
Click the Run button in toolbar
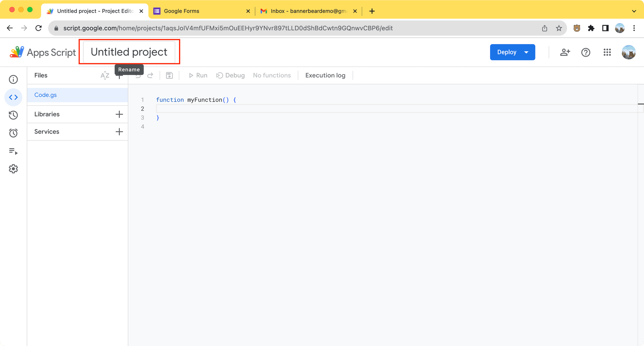click(198, 76)
